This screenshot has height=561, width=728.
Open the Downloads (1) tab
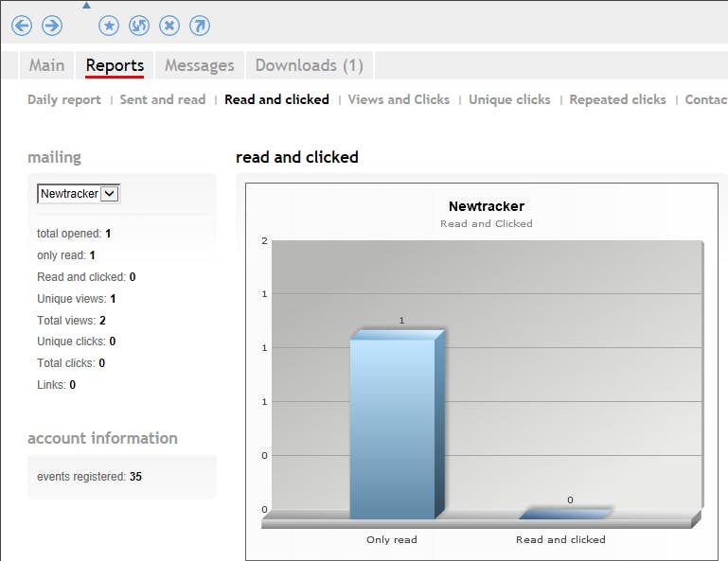(x=310, y=65)
